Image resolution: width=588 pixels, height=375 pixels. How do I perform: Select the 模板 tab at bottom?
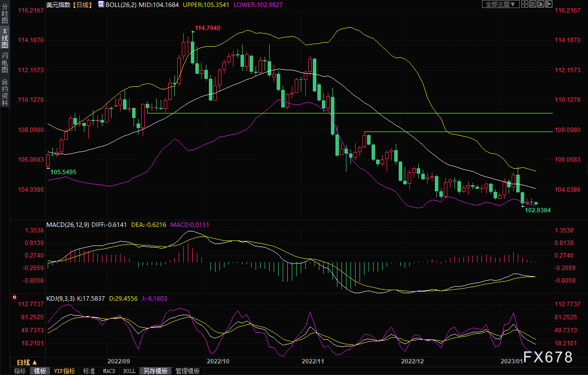[x=40, y=371]
